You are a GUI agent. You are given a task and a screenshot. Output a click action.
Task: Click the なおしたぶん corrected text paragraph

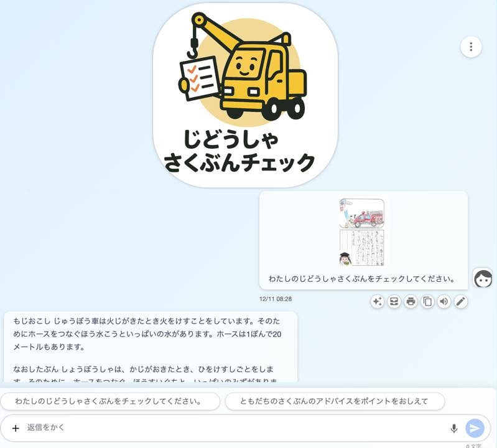pos(145,374)
